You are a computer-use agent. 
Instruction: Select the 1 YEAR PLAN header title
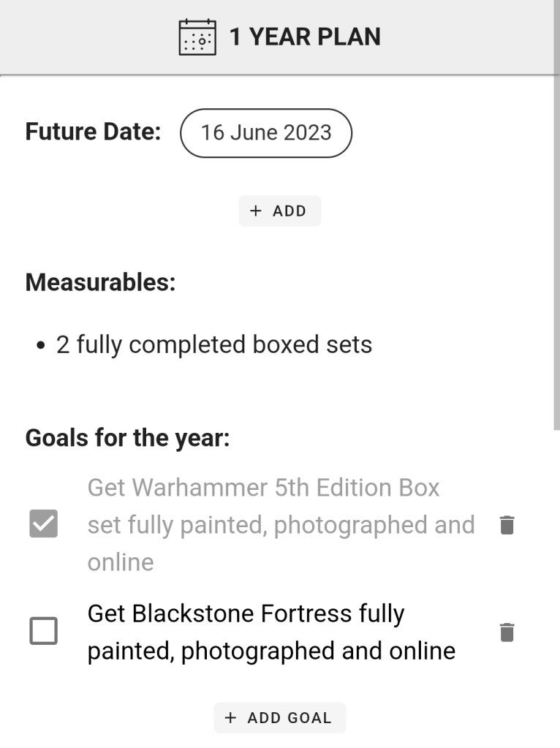[305, 37]
